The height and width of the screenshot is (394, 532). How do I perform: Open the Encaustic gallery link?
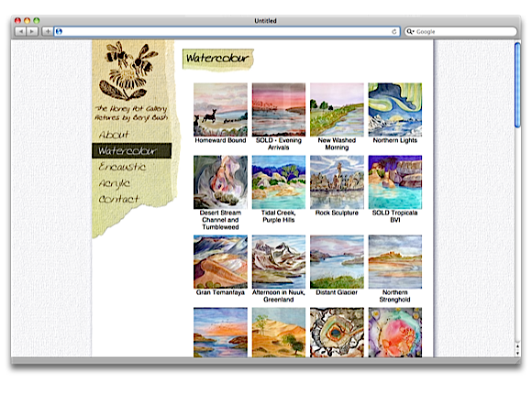(x=122, y=167)
